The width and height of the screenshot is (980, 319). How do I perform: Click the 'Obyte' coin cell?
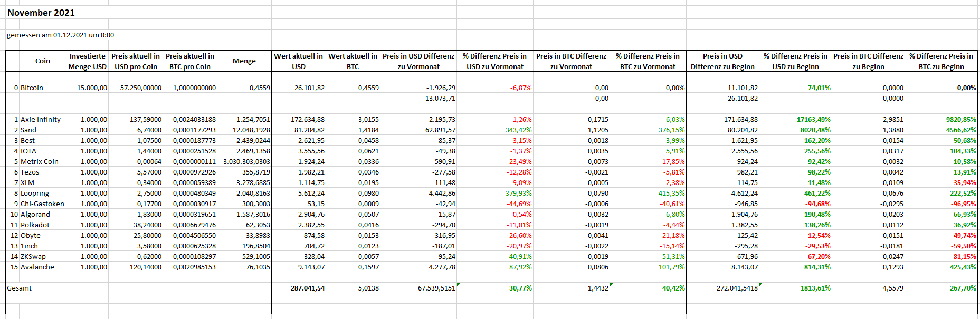tap(31, 236)
